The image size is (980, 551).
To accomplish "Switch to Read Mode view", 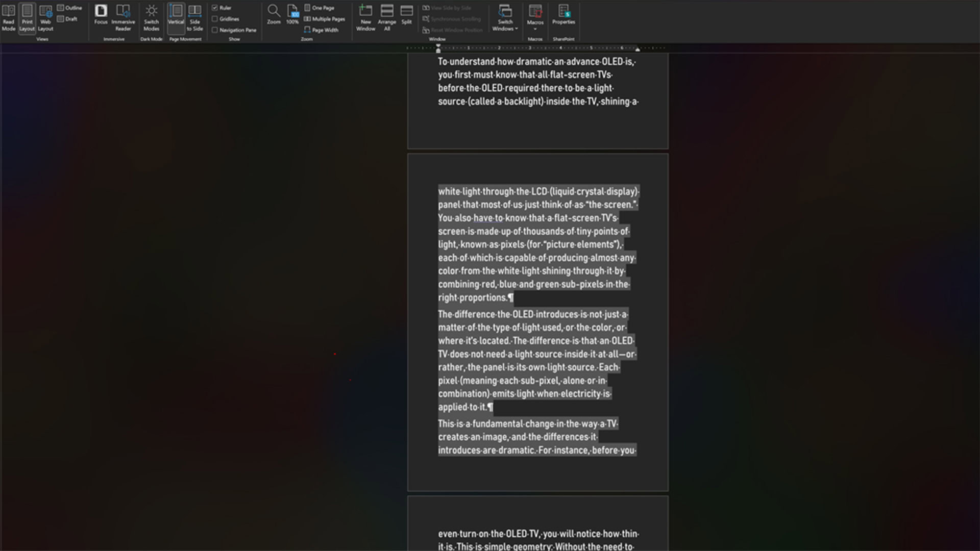I will tap(9, 18).
